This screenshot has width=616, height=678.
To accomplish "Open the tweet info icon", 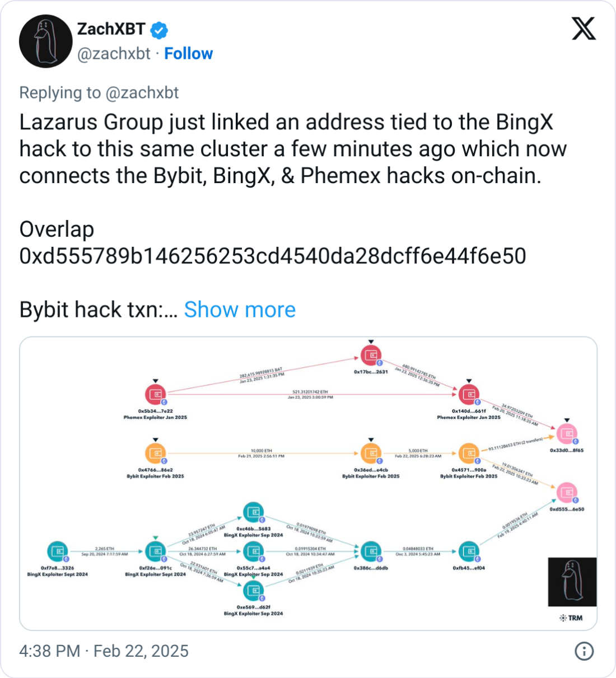I will [x=584, y=651].
